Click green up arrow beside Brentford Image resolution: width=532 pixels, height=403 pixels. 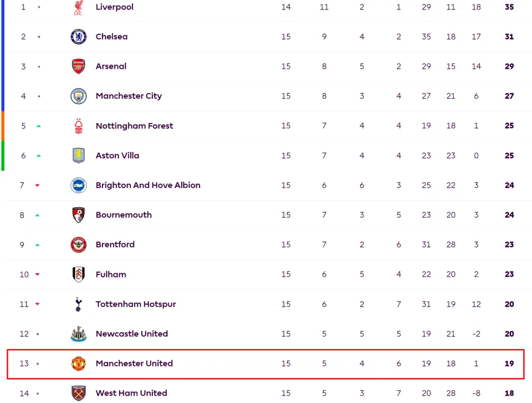(x=37, y=245)
